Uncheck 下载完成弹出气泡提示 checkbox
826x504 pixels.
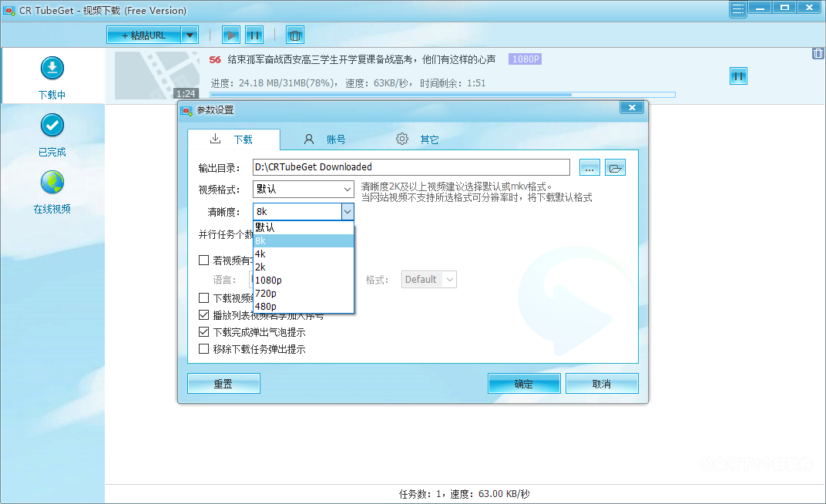coord(204,332)
